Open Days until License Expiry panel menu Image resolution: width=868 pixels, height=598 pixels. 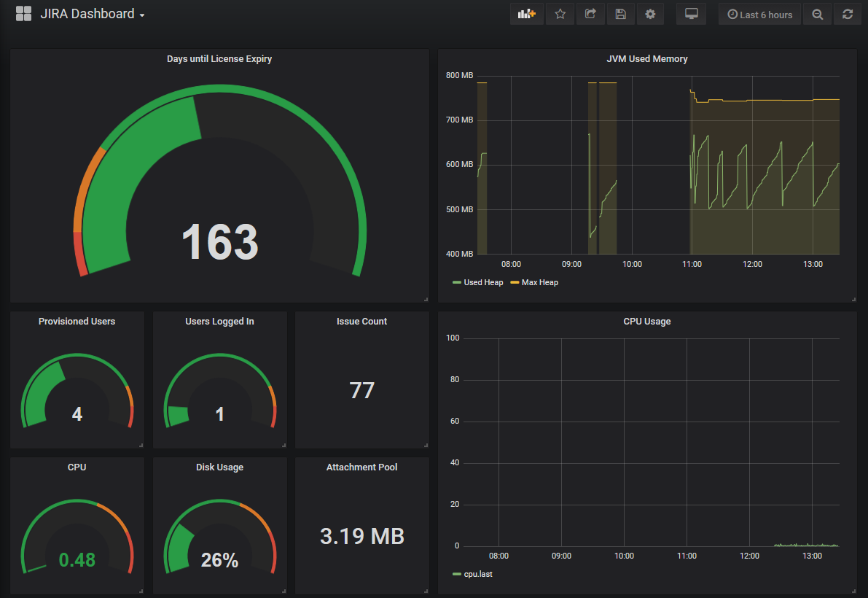tap(219, 58)
